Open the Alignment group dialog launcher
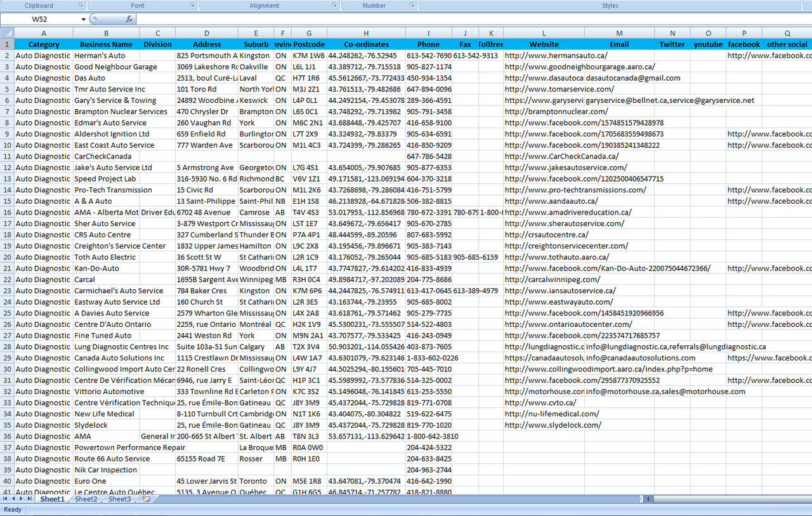The image size is (812, 516). [334, 5]
